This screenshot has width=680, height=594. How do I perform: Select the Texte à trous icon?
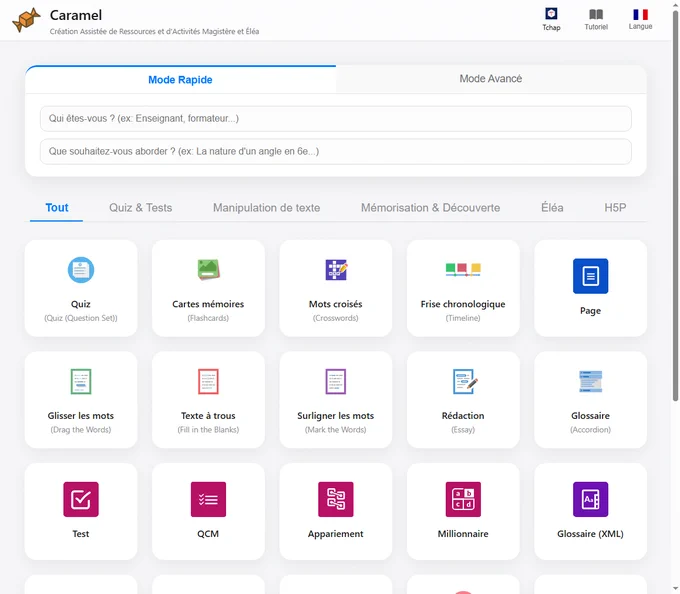tap(208, 382)
